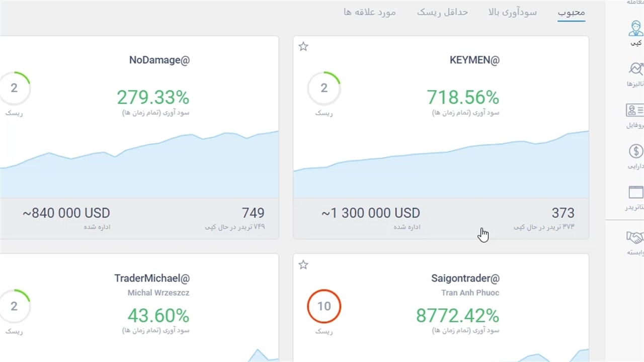The width and height of the screenshot is (644, 362).
Task: Switch to the سودآوری بالا tab
Action: click(512, 12)
